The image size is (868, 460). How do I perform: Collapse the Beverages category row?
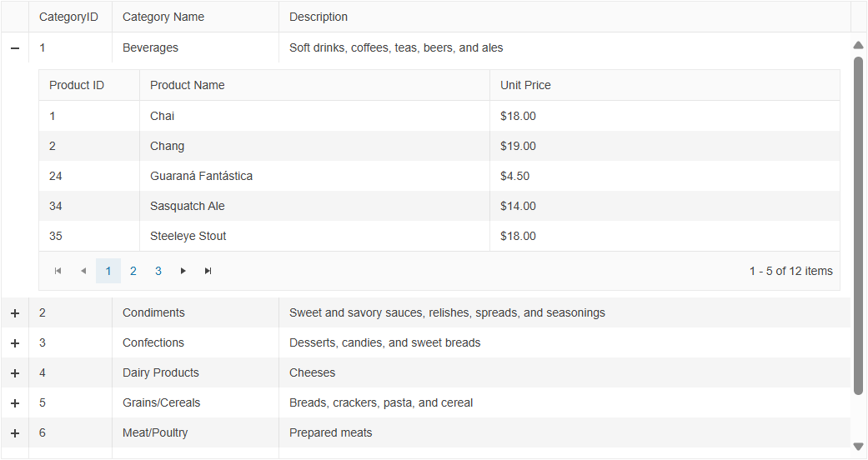pos(15,48)
